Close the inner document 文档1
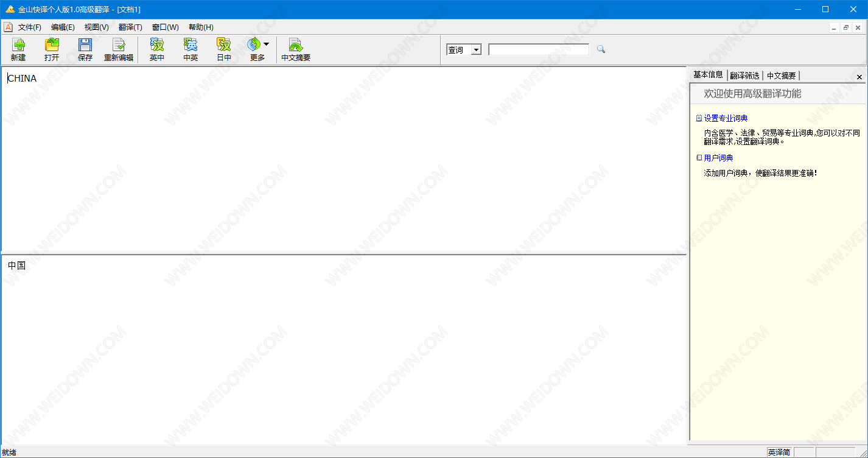This screenshot has width=868, height=458. (x=858, y=27)
